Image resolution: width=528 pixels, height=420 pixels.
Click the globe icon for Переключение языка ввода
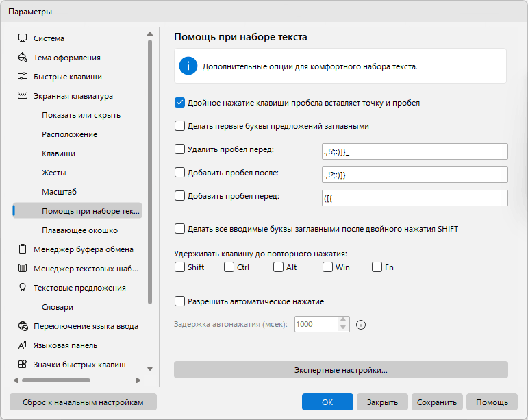[x=23, y=326]
